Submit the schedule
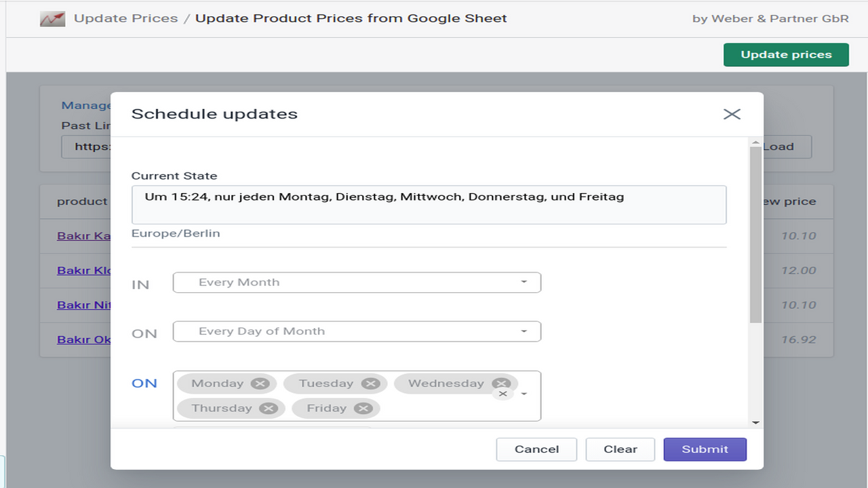 pos(705,449)
